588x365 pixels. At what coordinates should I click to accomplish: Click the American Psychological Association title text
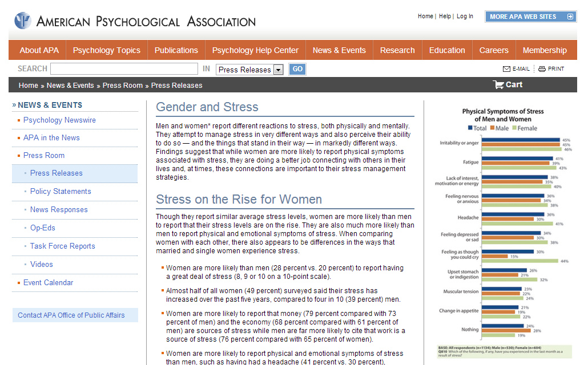pos(146,21)
